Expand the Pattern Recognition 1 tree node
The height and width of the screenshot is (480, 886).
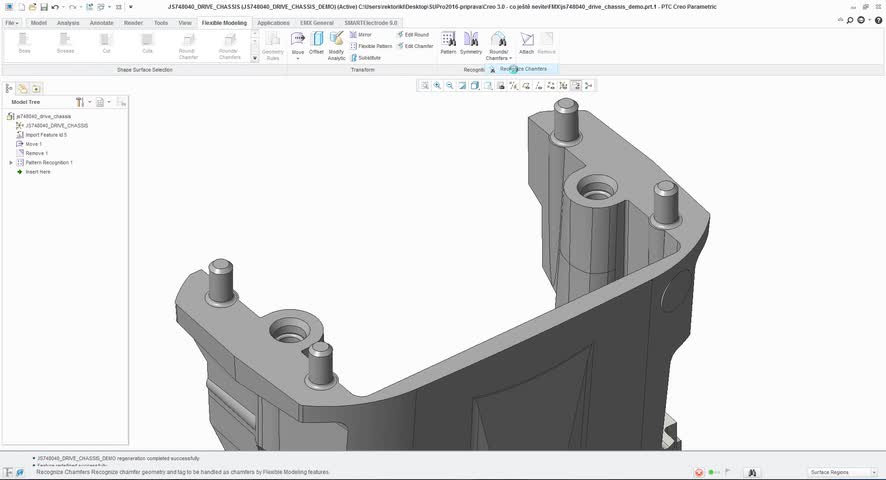(11, 162)
